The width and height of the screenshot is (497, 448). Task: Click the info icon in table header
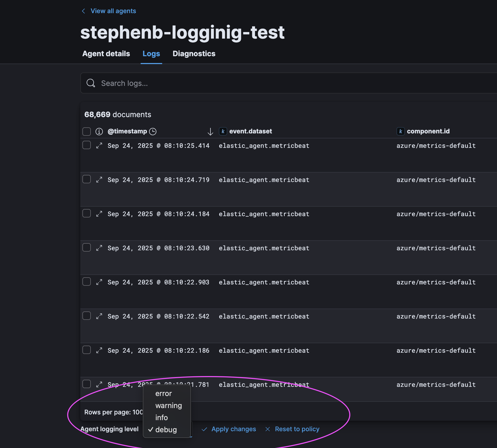coord(99,131)
